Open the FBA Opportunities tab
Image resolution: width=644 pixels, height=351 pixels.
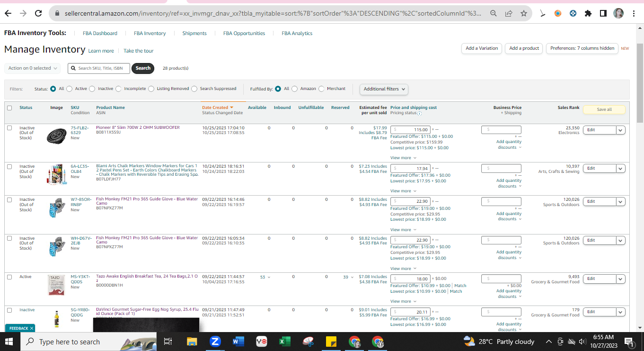point(244,33)
